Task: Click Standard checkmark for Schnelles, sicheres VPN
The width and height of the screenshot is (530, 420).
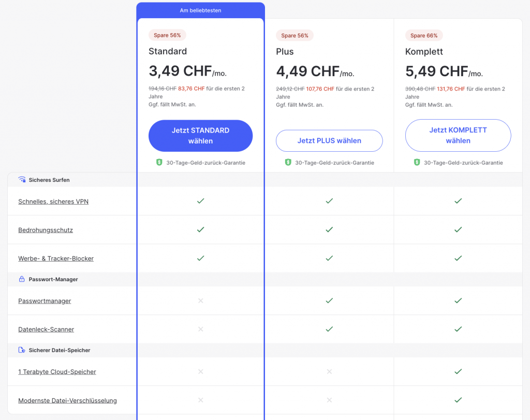Action: [200, 201]
